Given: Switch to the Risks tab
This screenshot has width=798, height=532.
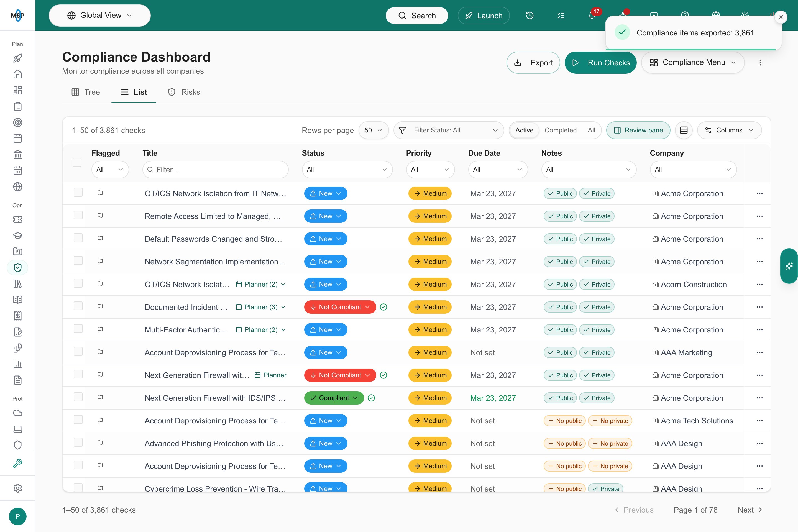Looking at the screenshot, I should coord(184,92).
